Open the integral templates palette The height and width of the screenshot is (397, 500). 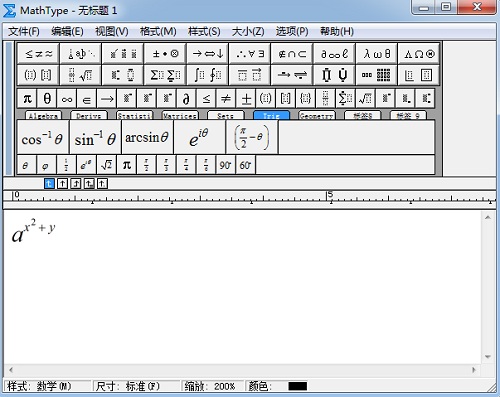(x=207, y=75)
